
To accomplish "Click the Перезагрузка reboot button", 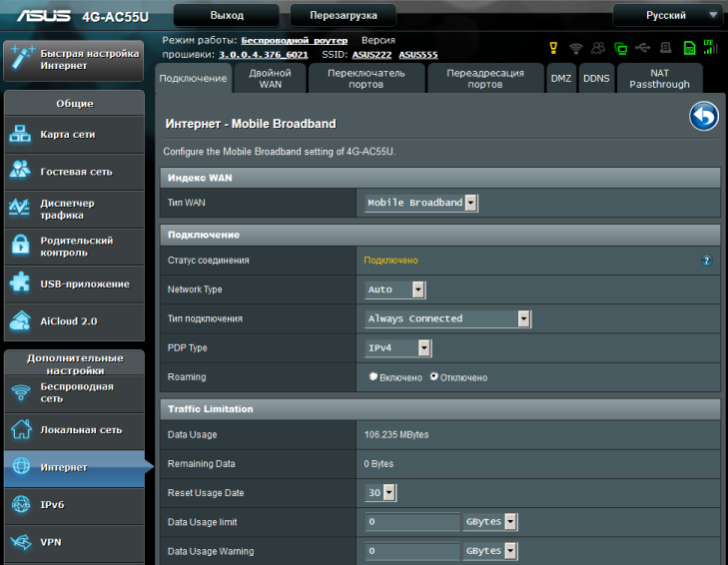I will (344, 15).
